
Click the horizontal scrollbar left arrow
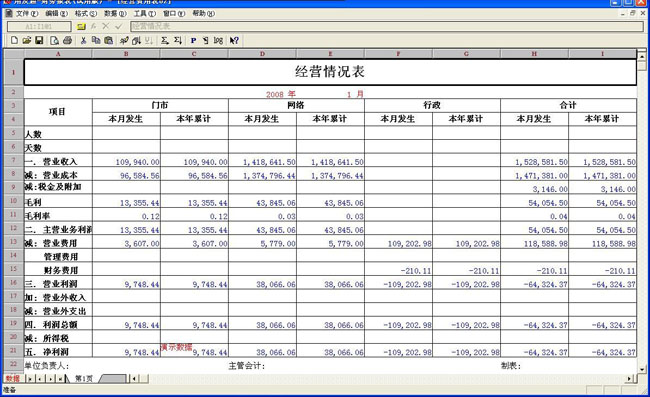point(134,378)
